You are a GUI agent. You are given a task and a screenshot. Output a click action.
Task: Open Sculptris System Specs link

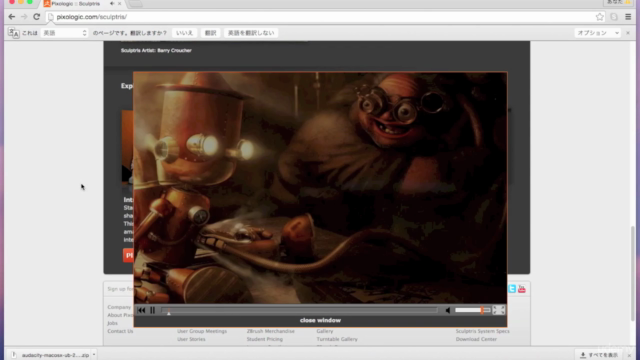482,331
